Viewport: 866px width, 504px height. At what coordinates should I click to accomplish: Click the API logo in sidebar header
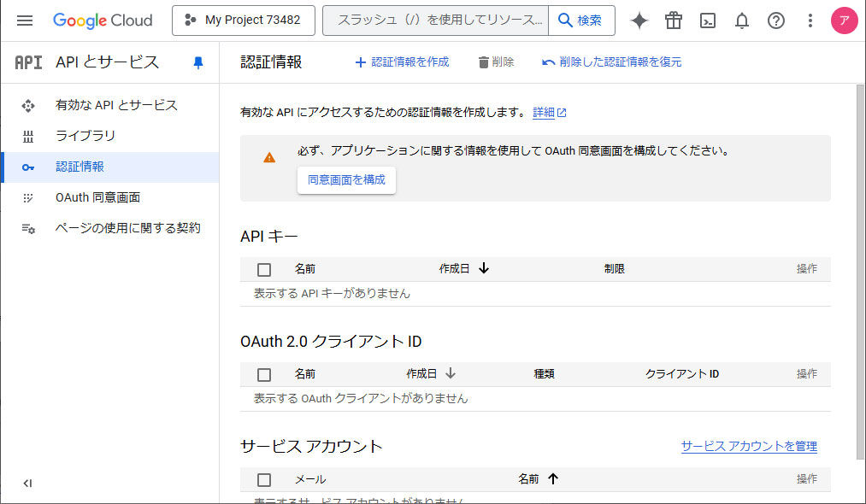28,62
